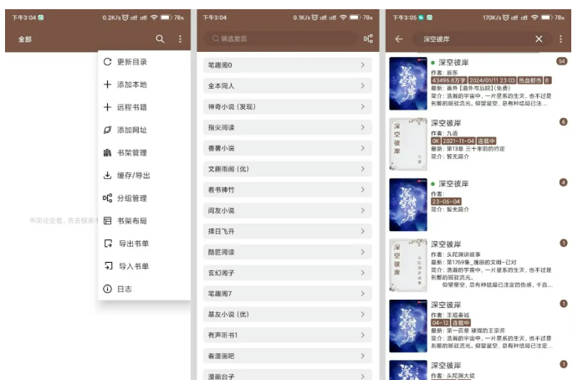Open the overflow menu beside the bookshelf search icon
This screenshot has width=588, height=380.
[x=180, y=39]
